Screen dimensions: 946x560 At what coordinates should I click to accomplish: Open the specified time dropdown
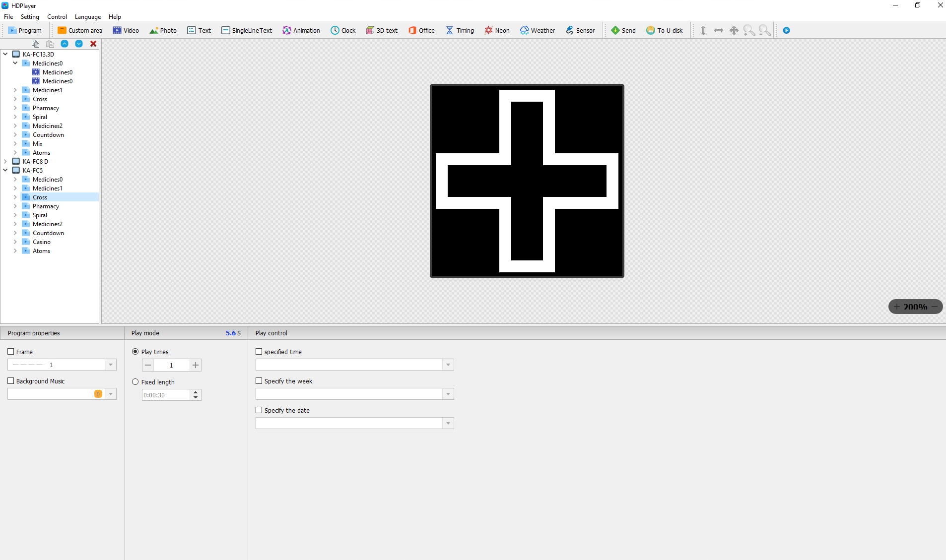[448, 365]
